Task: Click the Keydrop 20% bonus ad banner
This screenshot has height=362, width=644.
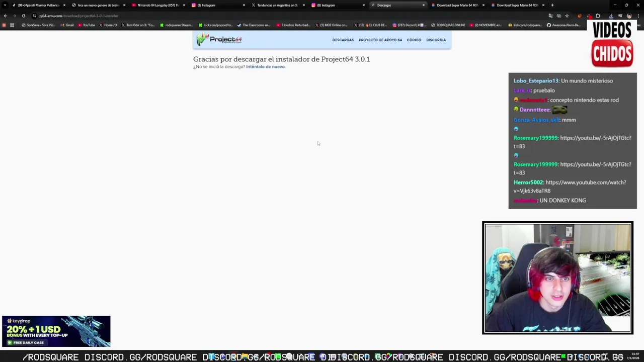Action: pos(56,331)
